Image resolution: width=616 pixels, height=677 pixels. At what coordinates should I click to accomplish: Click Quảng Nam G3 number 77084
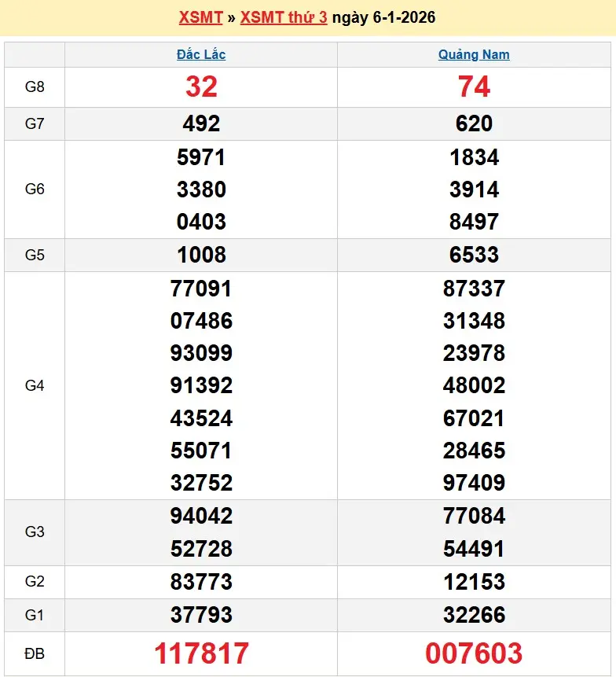point(474,516)
